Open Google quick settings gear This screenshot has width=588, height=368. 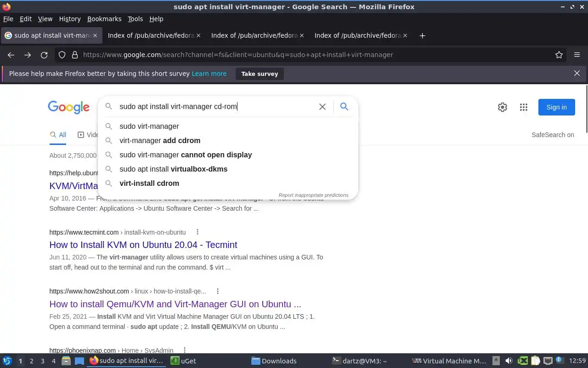click(x=503, y=107)
